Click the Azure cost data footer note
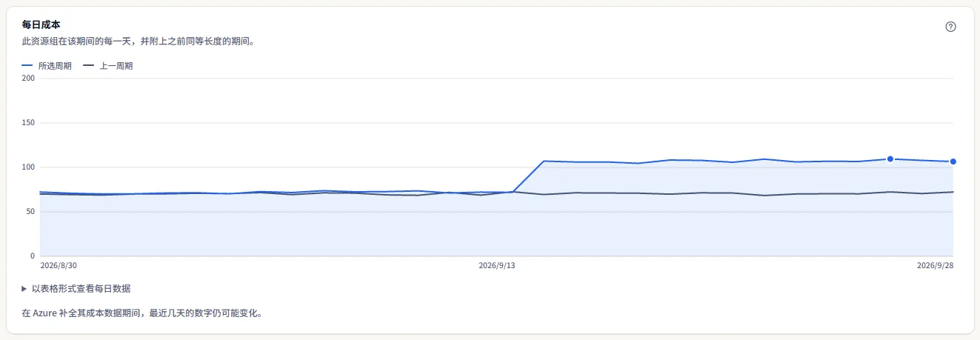Screen dimensions: 980x340 [x=142, y=313]
